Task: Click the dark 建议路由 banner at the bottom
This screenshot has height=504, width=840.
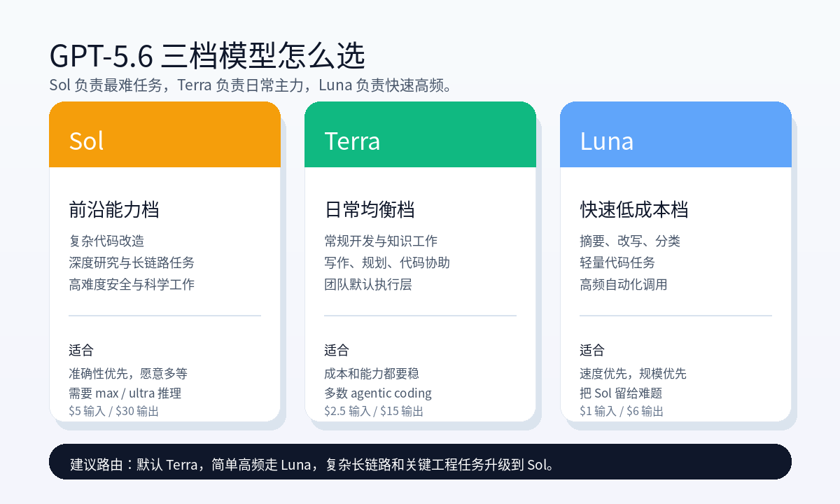Action: pos(420,462)
